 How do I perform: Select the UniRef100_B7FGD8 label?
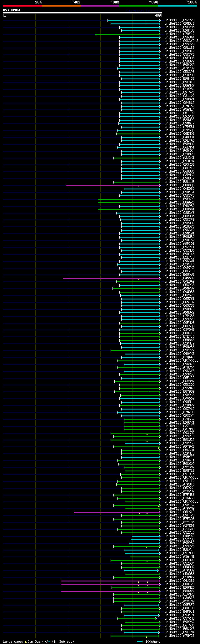pos(179,519)
